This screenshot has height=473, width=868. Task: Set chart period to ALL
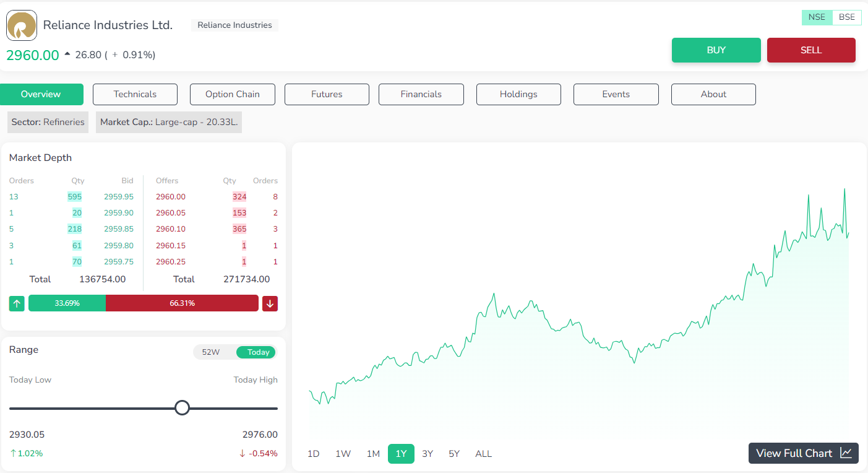(x=483, y=454)
